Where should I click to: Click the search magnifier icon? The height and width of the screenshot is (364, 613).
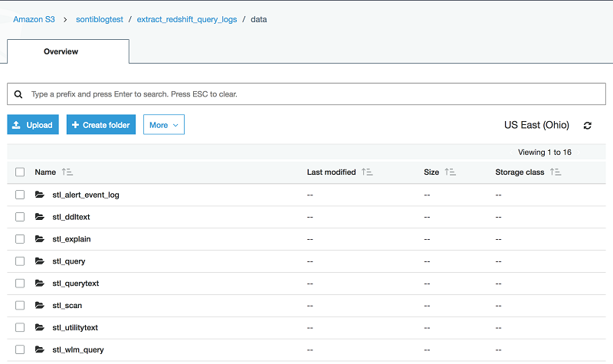click(18, 94)
